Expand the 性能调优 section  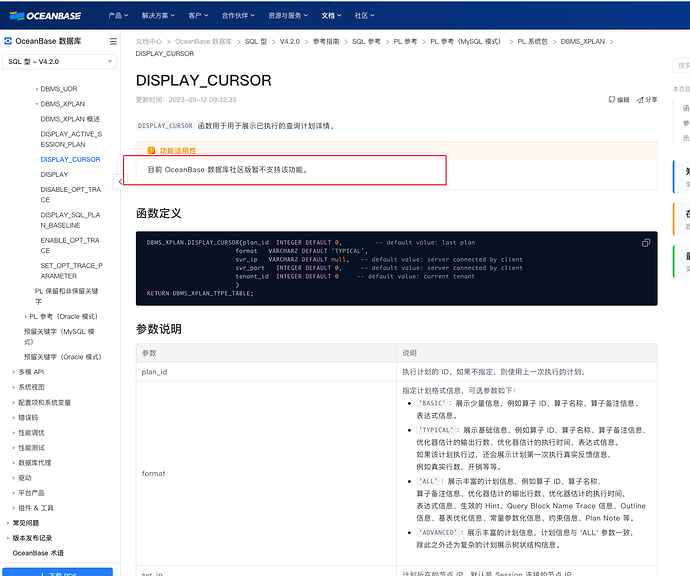coord(29,433)
